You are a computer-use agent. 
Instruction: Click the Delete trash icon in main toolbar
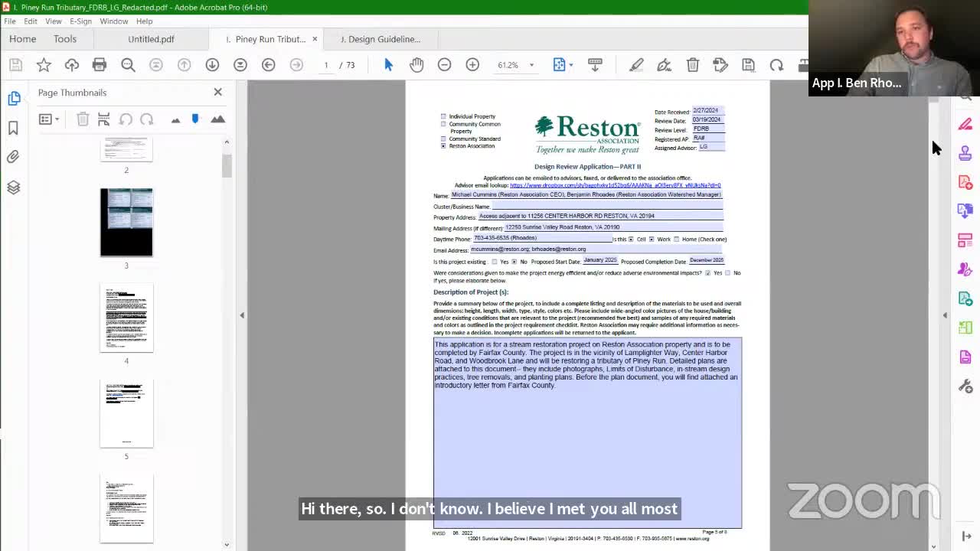tap(693, 65)
